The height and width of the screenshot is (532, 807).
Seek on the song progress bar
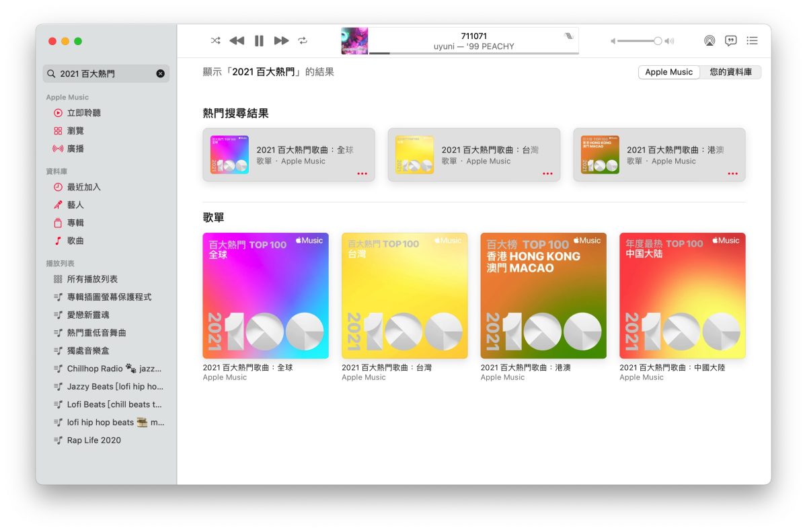point(473,53)
